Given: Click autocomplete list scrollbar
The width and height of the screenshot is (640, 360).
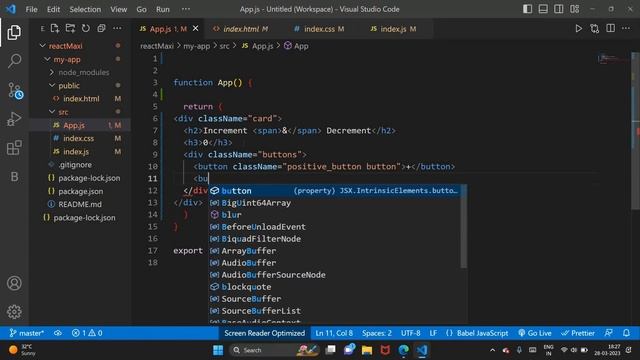Looking at the screenshot, I should [x=464, y=227].
